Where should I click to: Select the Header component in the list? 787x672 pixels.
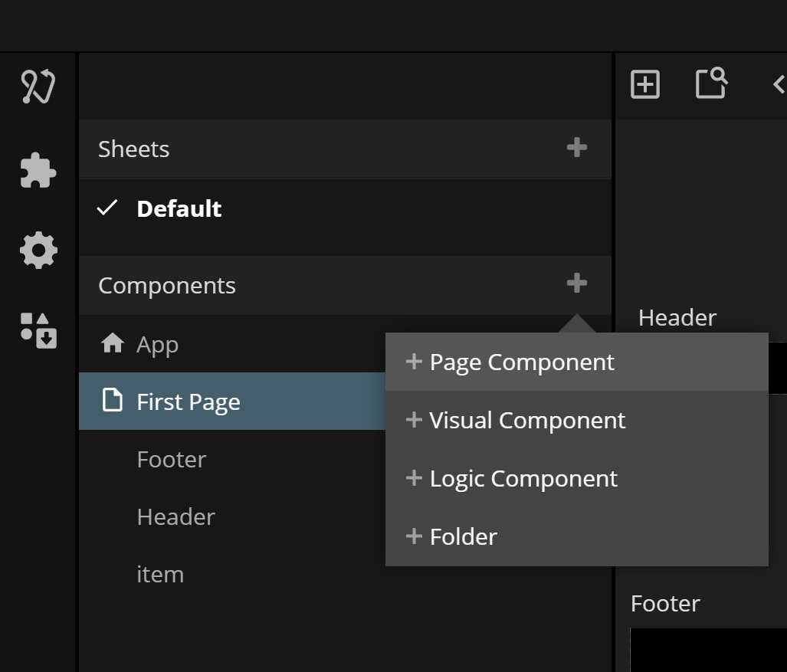(175, 516)
